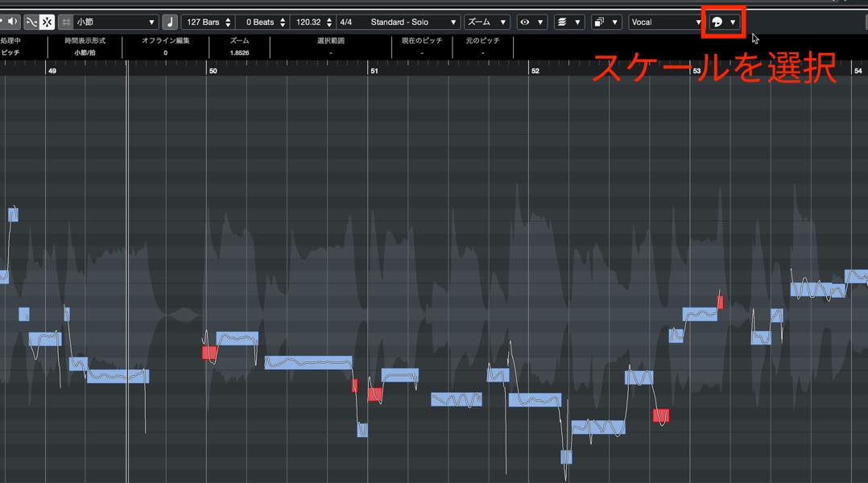Enable the snap crossed-arrows button
868x483 pixels.
(47, 22)
